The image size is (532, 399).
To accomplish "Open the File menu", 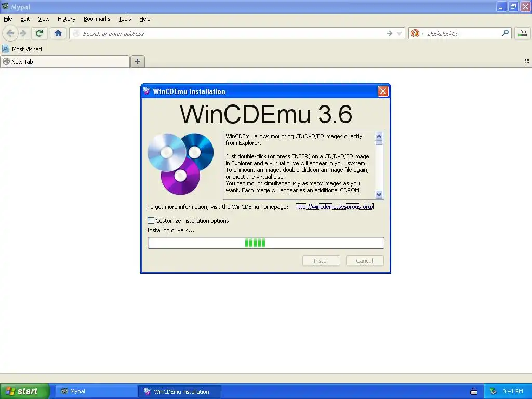I will (x=8, y=19).
